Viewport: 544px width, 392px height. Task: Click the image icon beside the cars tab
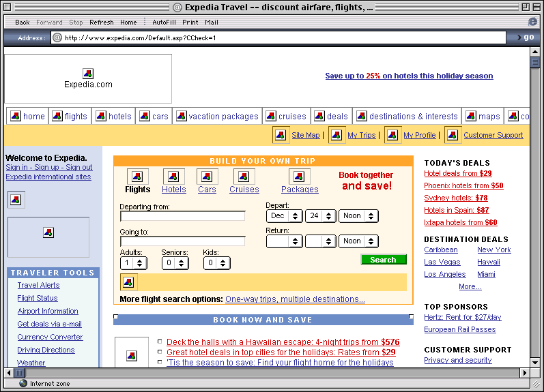[145, 116]
